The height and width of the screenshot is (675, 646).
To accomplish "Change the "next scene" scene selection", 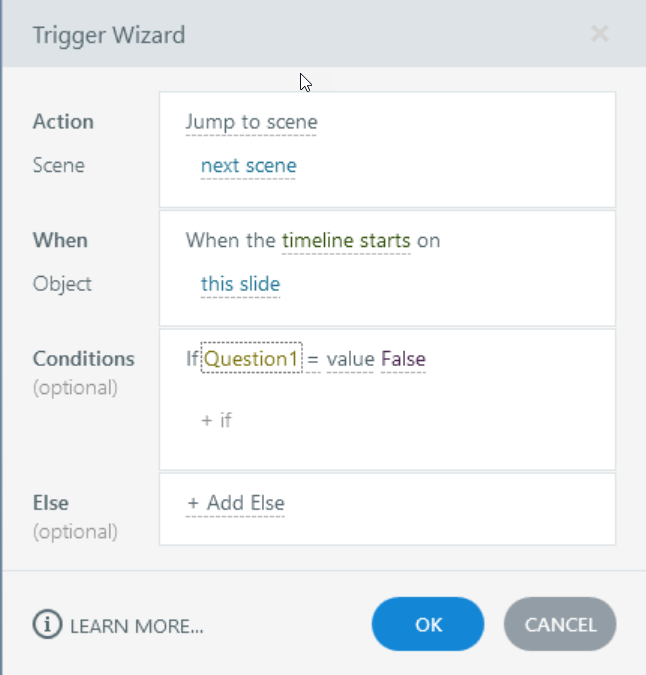I will click(x=248, y=165).
